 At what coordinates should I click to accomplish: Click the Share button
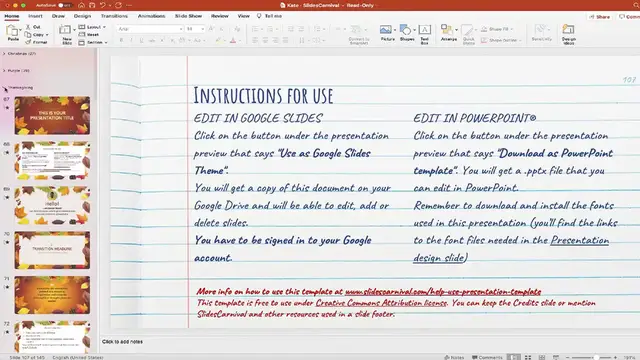tap(600, 17)
